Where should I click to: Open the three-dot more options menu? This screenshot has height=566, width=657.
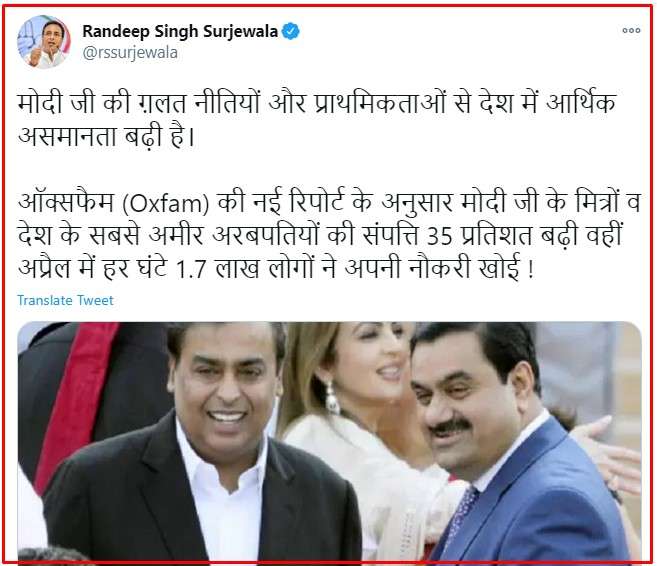click(x=631, y=31)
